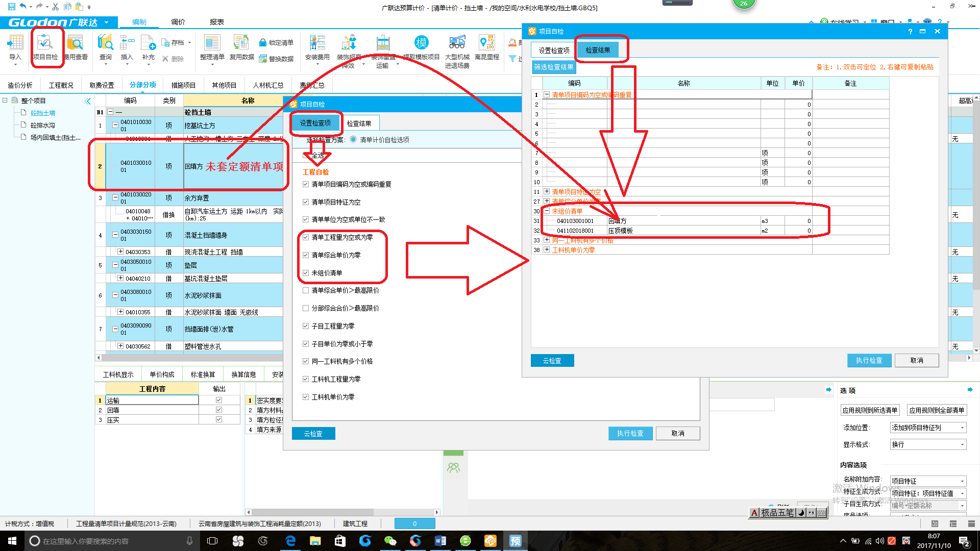
Task: Switch to the 检查结果 tab
Action: 359,123
